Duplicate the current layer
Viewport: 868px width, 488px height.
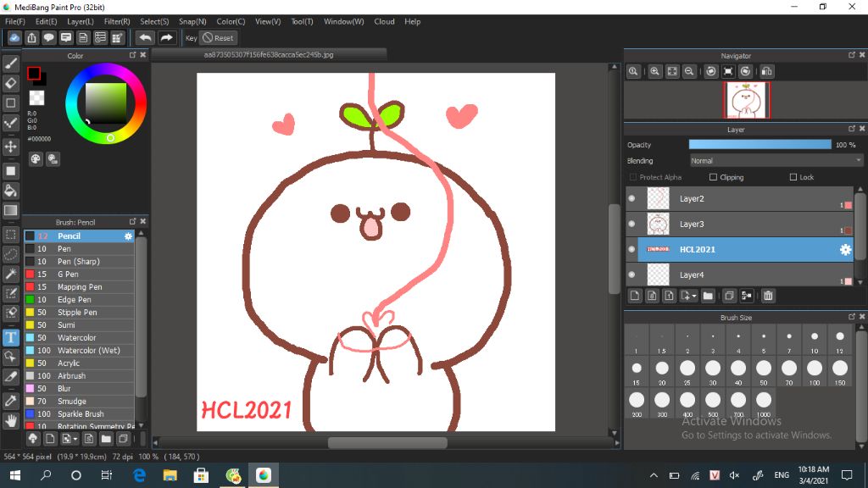(x=729, y=296)
